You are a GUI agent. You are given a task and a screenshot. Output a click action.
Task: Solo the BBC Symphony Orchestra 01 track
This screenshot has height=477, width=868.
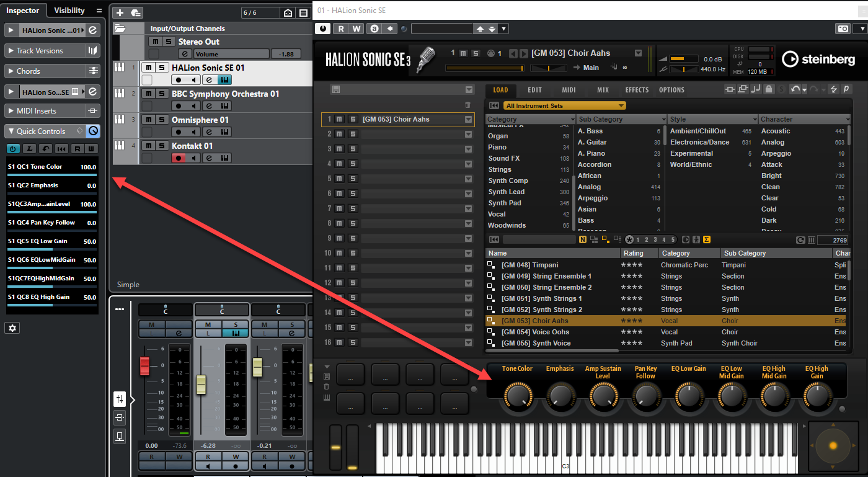(x=161, y=94)
